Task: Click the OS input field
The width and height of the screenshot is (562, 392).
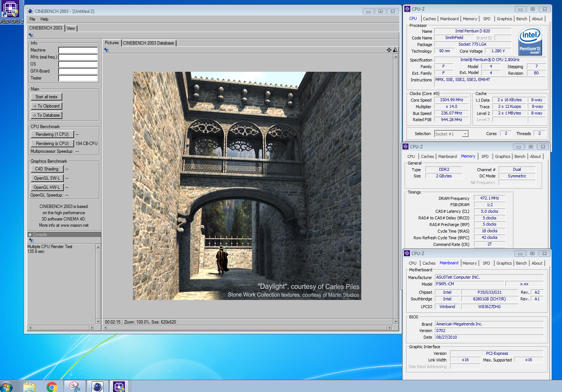Action: [78, 64]
